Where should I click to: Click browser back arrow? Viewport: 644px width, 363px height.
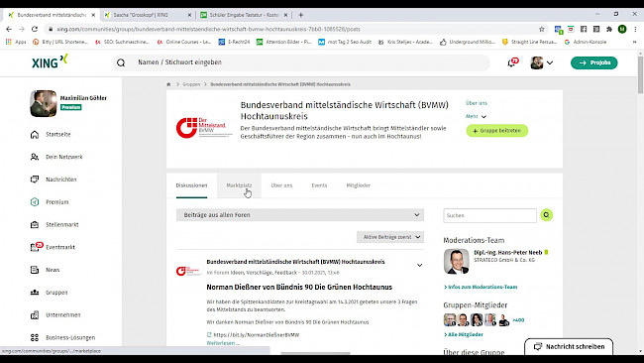(x=9, y=29)
